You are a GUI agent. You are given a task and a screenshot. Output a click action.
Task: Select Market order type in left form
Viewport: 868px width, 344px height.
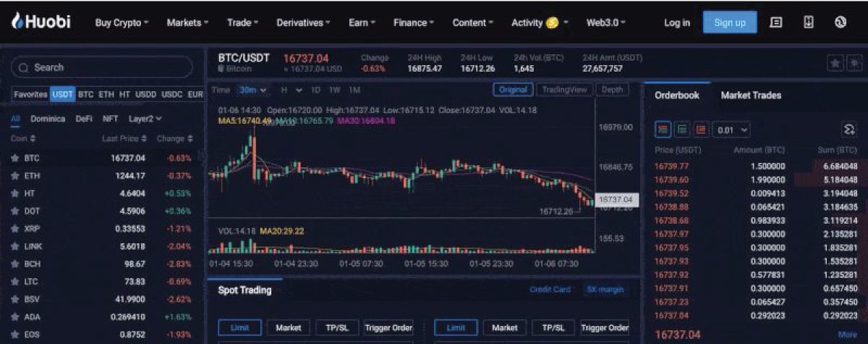pyautogui.click(x=289, y=328)
